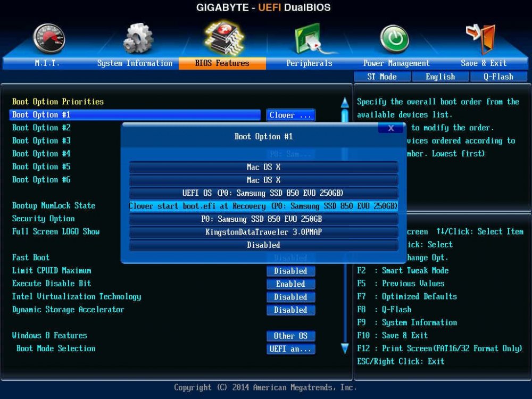Viewport: 532px width, 399px height.
Task: Pick P0: Samsung SSD 850 EVO 250GB
Action: tap(264, 219)
